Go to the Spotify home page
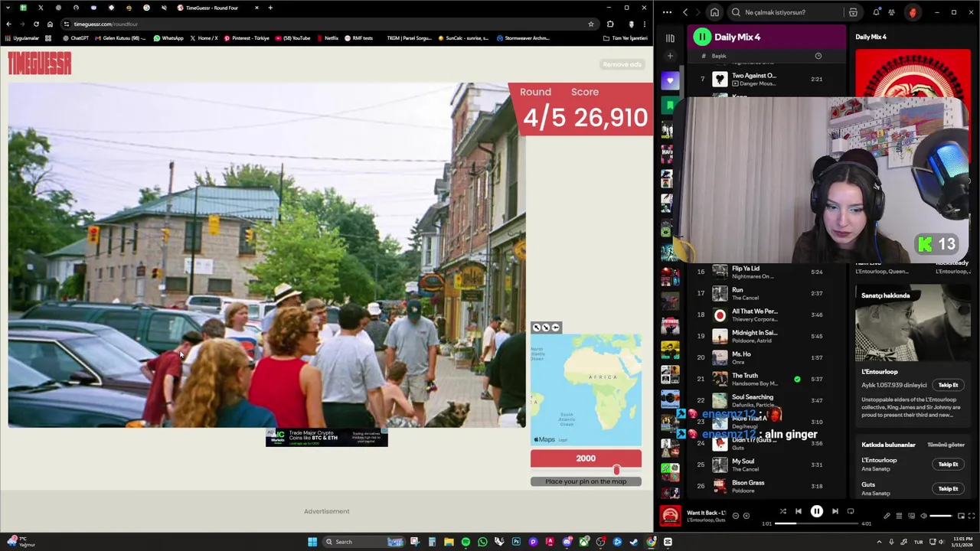This screenshot has width=980, height=551. click(714, 12)
